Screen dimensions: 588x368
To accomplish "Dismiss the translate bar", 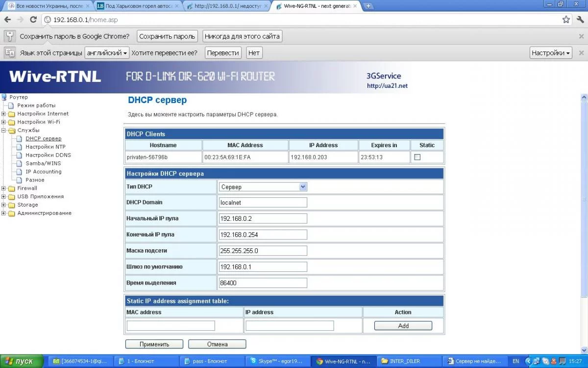I will coord(582,53).
